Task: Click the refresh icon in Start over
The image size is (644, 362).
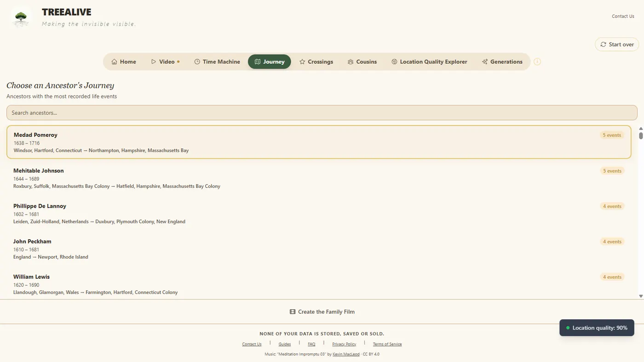Action: (603, 45)
